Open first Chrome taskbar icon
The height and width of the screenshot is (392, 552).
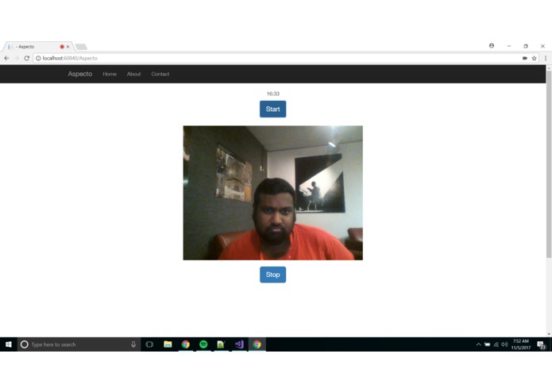tap(186, 344)
